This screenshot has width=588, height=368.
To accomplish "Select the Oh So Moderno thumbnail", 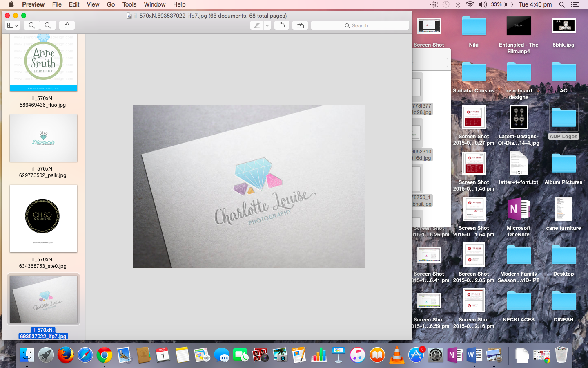I will tap(43, 218).
